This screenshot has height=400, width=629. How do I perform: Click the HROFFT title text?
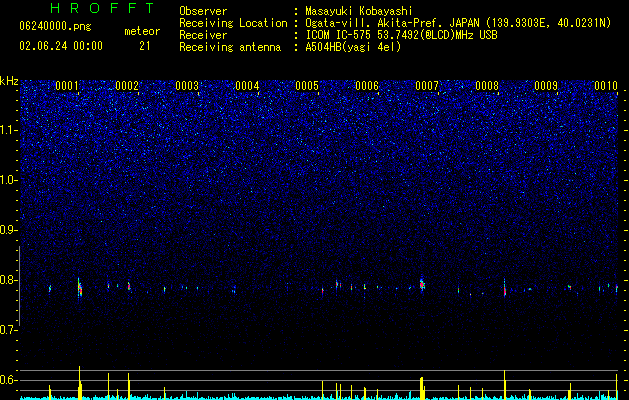tap(102, 8)
